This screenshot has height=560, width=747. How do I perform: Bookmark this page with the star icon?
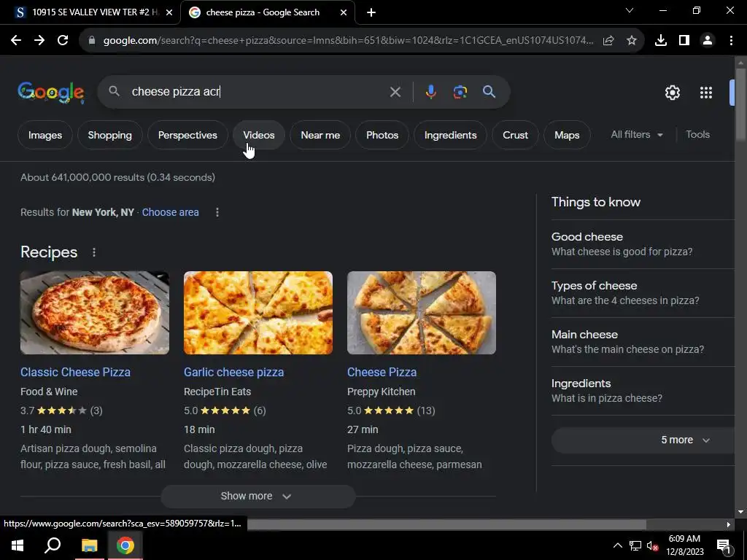pos(632,41)
